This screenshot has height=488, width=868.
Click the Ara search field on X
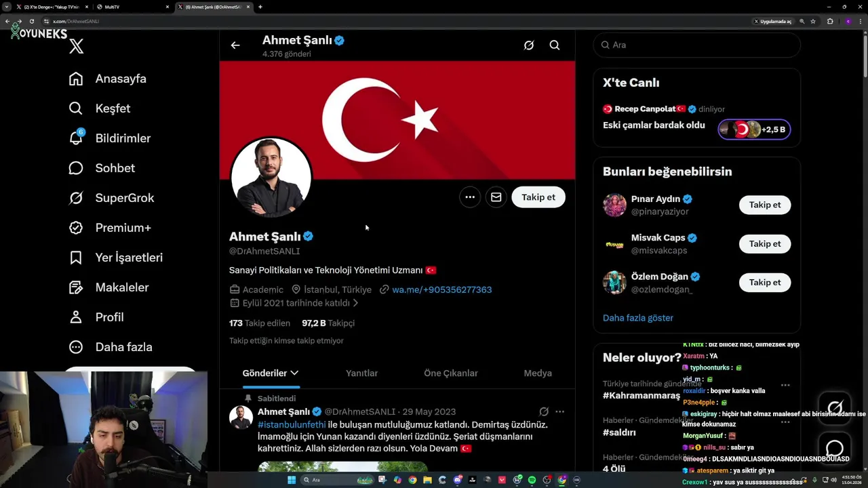tap(697, 45)
